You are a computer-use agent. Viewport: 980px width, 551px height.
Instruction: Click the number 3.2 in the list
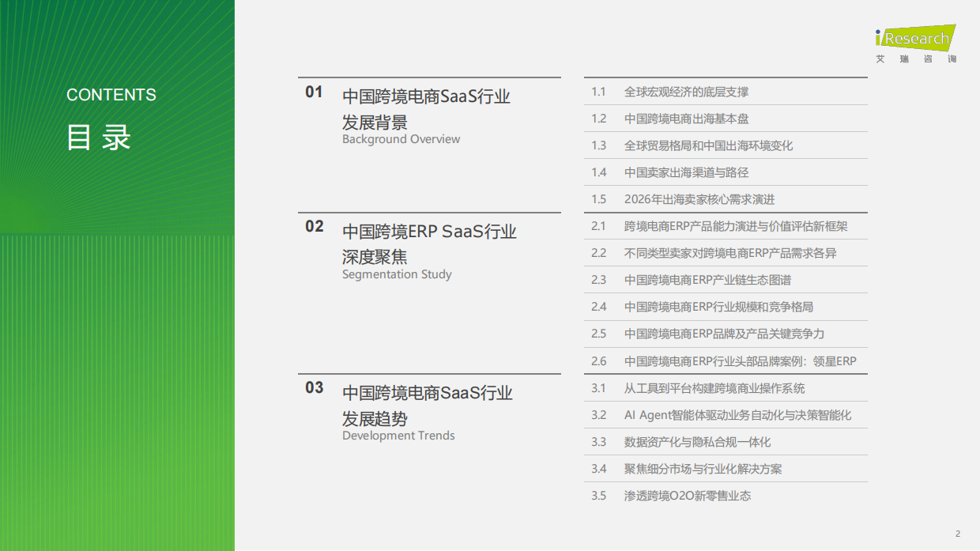point(598,415)
